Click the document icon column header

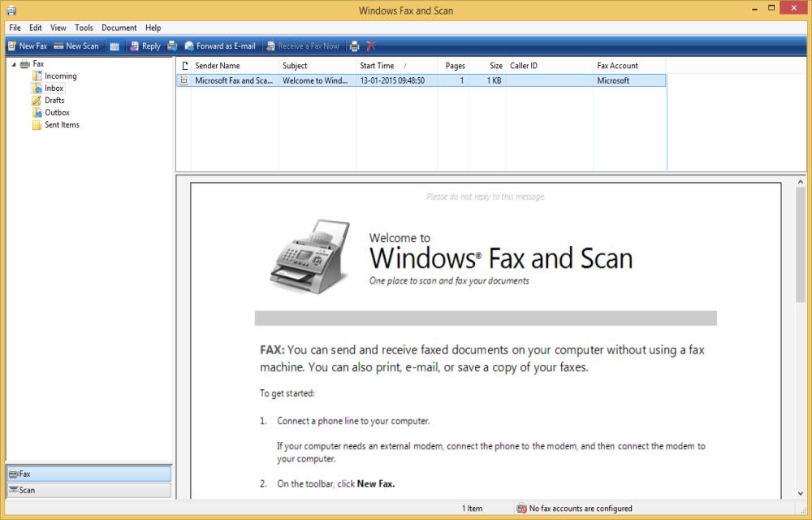[x=184, y=66]
